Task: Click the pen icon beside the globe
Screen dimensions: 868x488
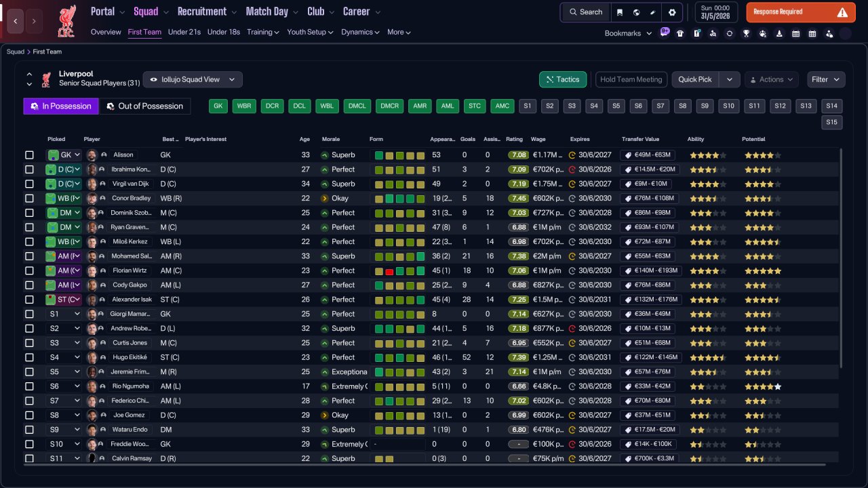Action: 653,12
